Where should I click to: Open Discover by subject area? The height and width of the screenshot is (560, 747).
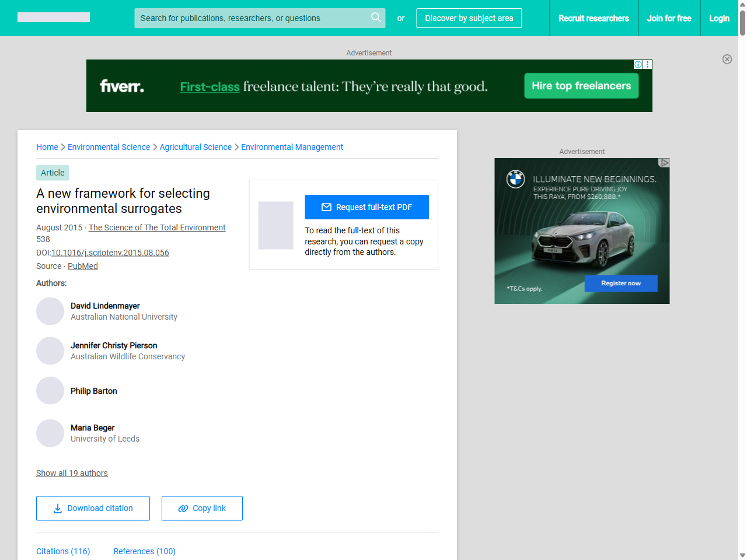(x=469, y=18)
